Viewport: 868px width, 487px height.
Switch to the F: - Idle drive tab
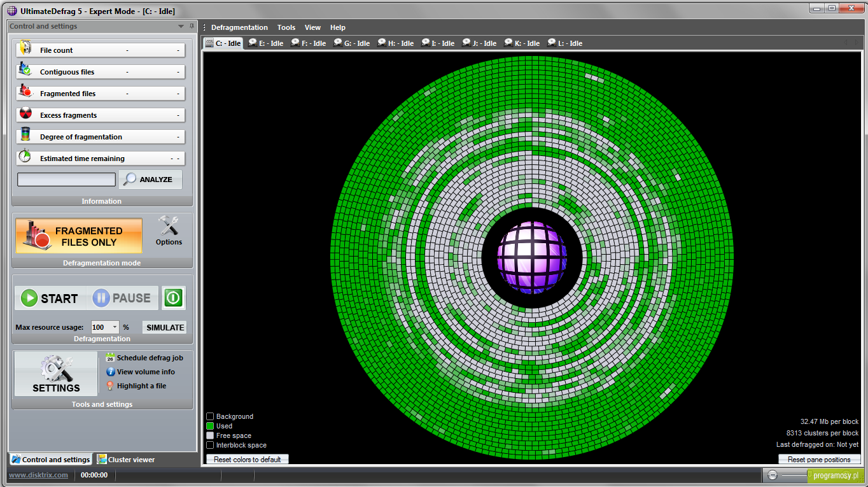coord(309,43)
